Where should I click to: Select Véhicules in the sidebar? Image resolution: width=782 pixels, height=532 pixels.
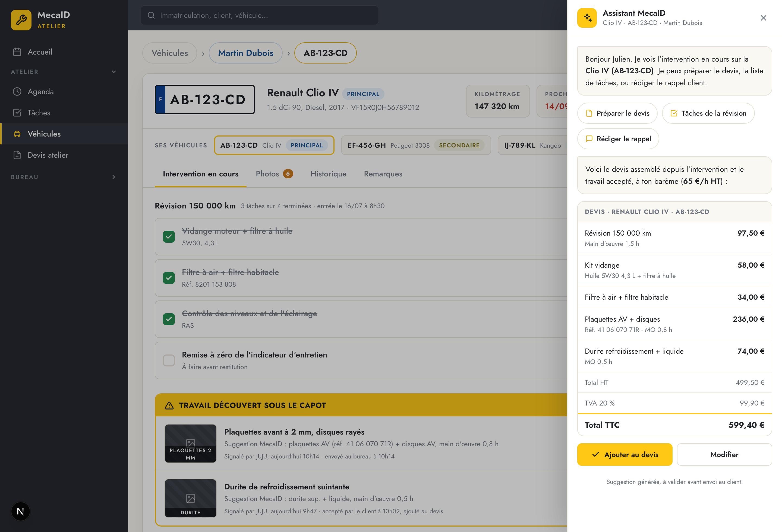64,134
